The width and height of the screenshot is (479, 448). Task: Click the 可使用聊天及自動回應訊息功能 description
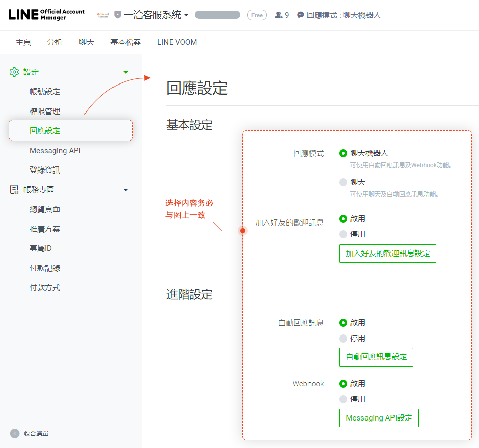[x=395, y=194]
